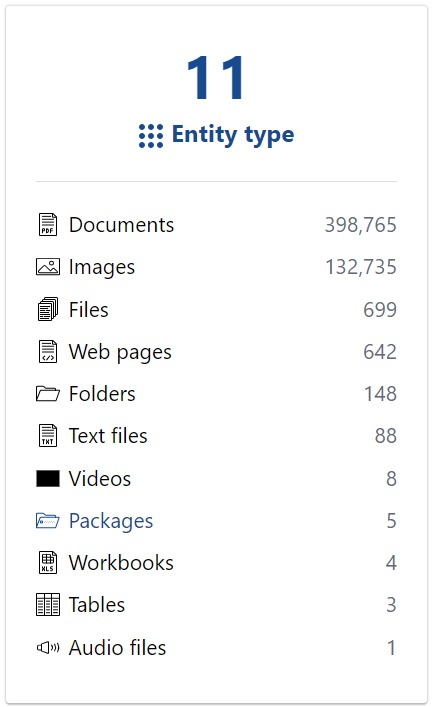
Task: Click the Documents PDF icon
Action: 48,225
